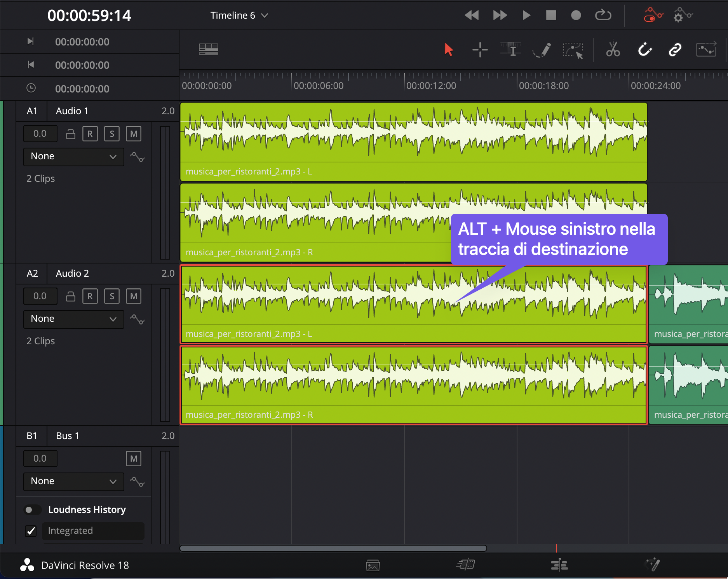Click the range in marker icon
Image resolution: width=728 pixels, height=579 pixels.
pos(31,41)
